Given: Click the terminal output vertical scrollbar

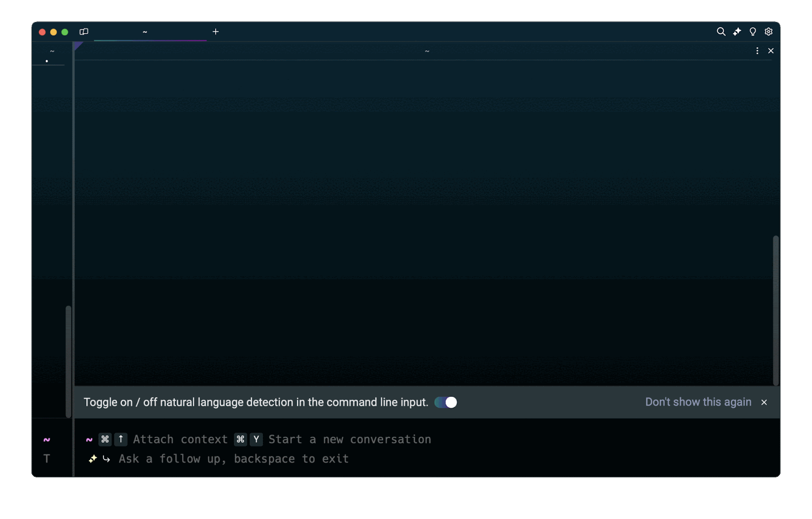Looking at the screenshot, I should tap(775, 310).
